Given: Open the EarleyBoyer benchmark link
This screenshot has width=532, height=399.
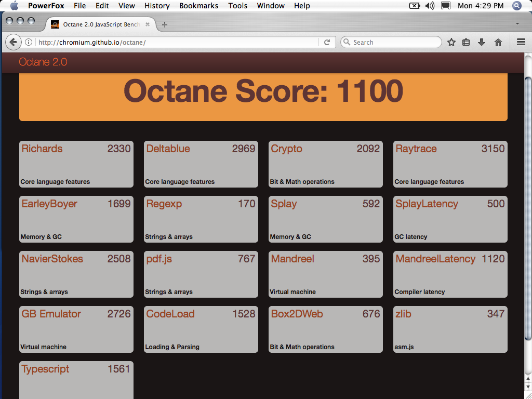Looking at the screenshot, I should [x=49, y=204].
